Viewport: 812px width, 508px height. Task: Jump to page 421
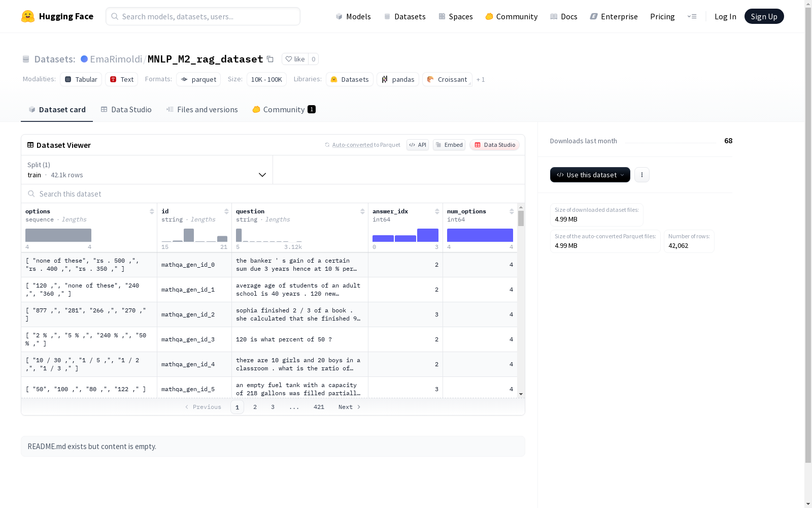coord(319,407)
